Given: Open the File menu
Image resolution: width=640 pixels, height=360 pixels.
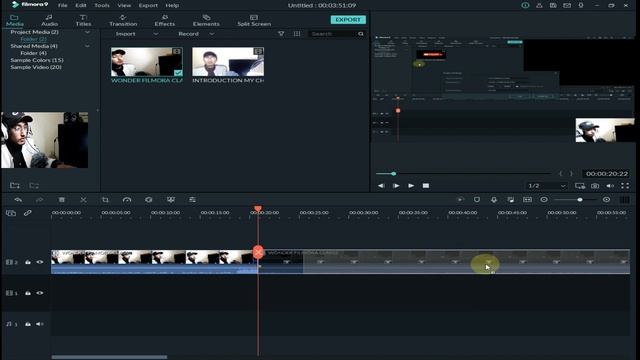Looking at the screenshot, I should point(62,5).
